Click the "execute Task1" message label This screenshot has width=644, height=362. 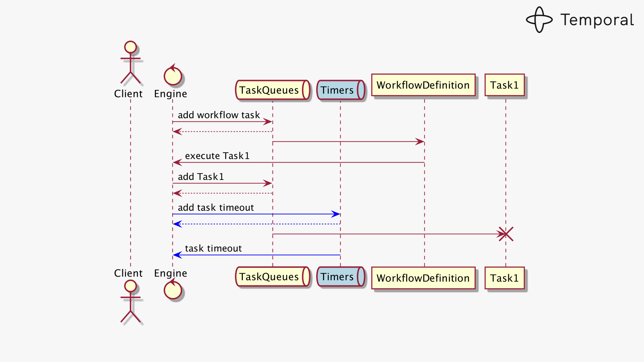[217, 156]
